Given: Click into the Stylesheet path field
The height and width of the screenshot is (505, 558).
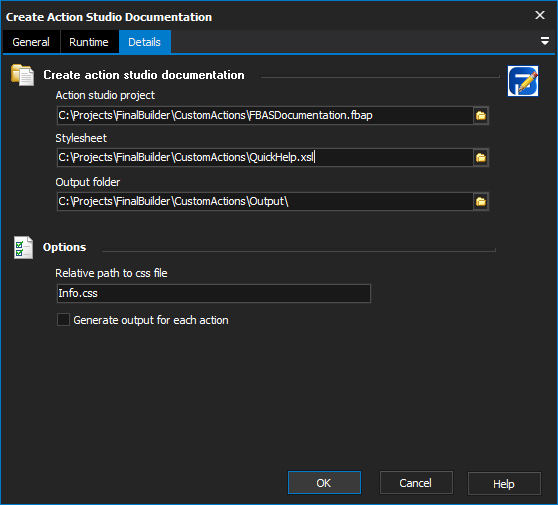Looking at the screenshot, I should [265, 157].
